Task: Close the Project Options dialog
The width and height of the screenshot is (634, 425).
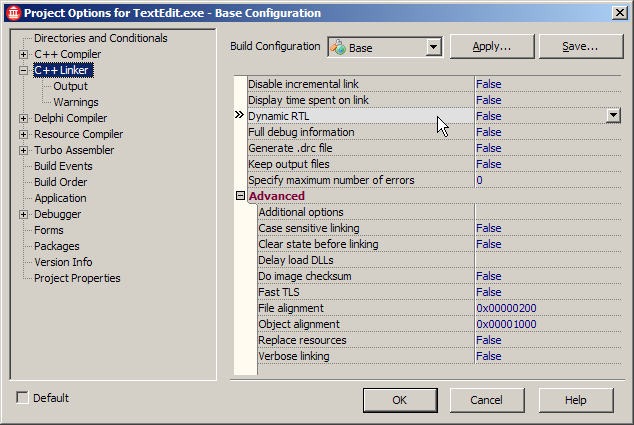Action: click(x=619, y=13)
